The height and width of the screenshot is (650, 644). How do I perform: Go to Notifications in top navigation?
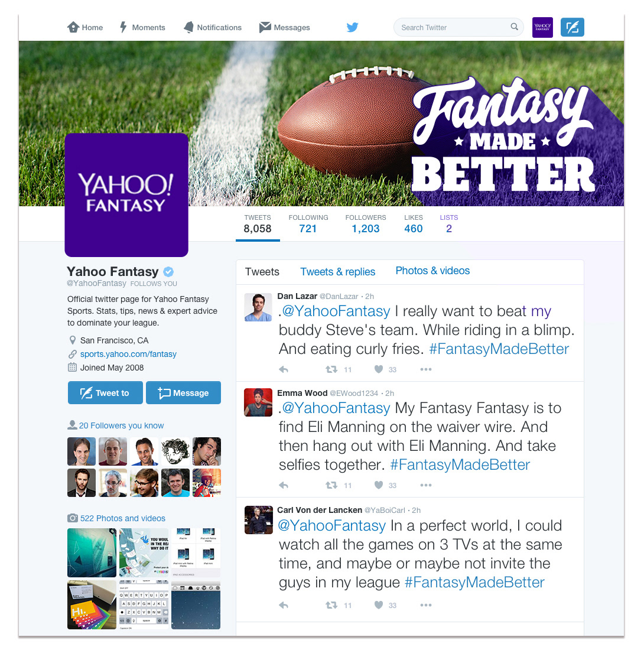pos(213,27)
